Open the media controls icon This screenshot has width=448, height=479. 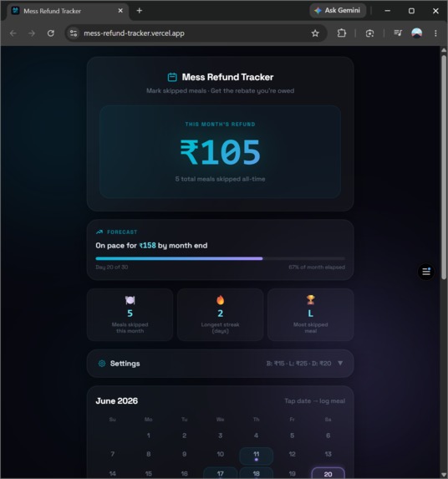coord(398,33)
